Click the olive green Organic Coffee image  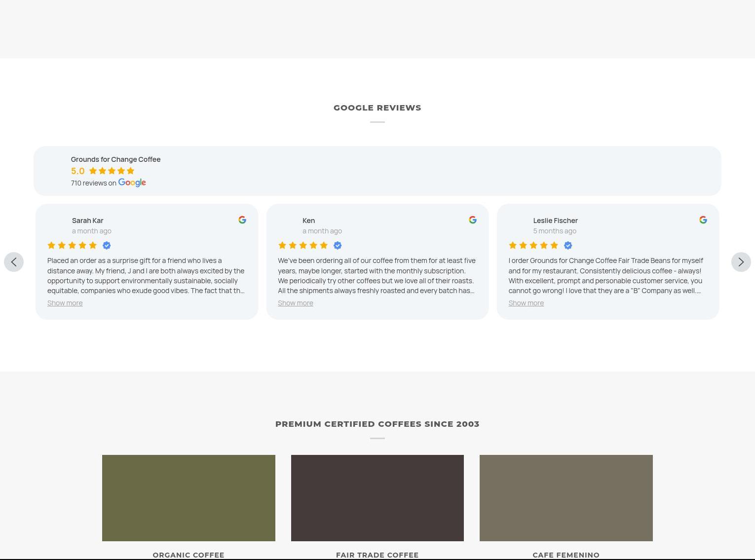click(x=189, y=498)
